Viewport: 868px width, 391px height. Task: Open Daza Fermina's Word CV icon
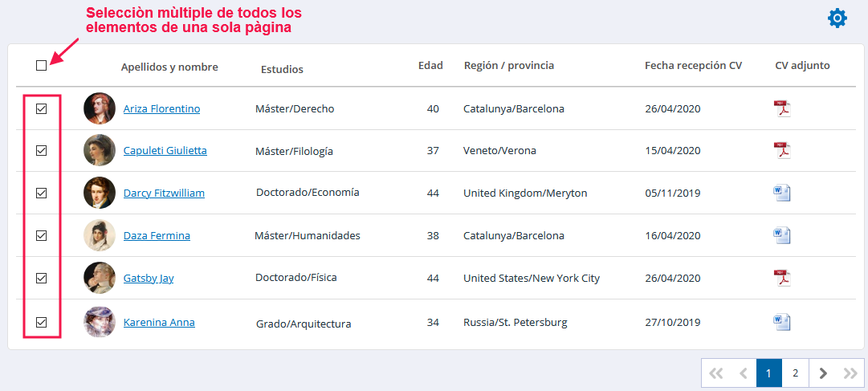click(x=781, y=235)
